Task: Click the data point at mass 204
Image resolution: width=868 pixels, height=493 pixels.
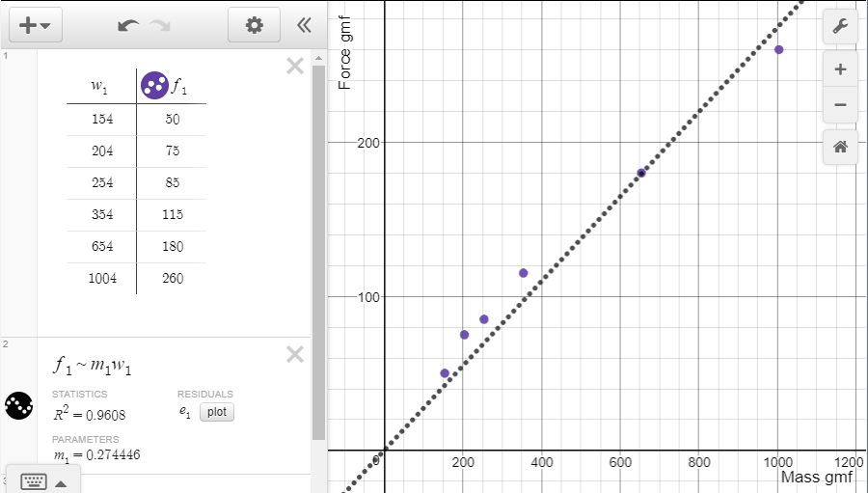Action: click(x=465, y=335)
